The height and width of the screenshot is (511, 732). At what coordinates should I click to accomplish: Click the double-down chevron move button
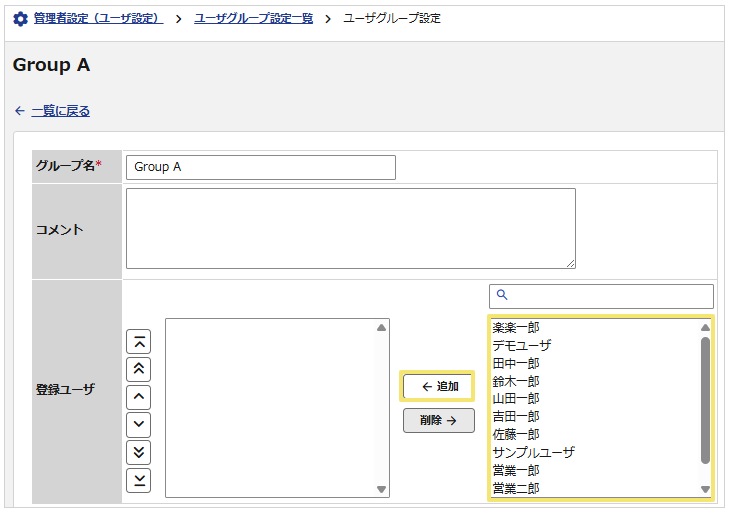point(139,452)
